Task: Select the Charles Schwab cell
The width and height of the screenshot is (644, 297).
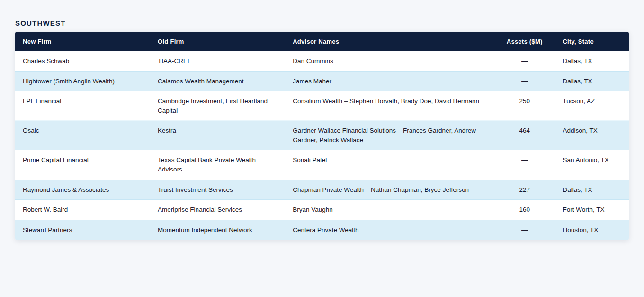Action: [46, 61]
